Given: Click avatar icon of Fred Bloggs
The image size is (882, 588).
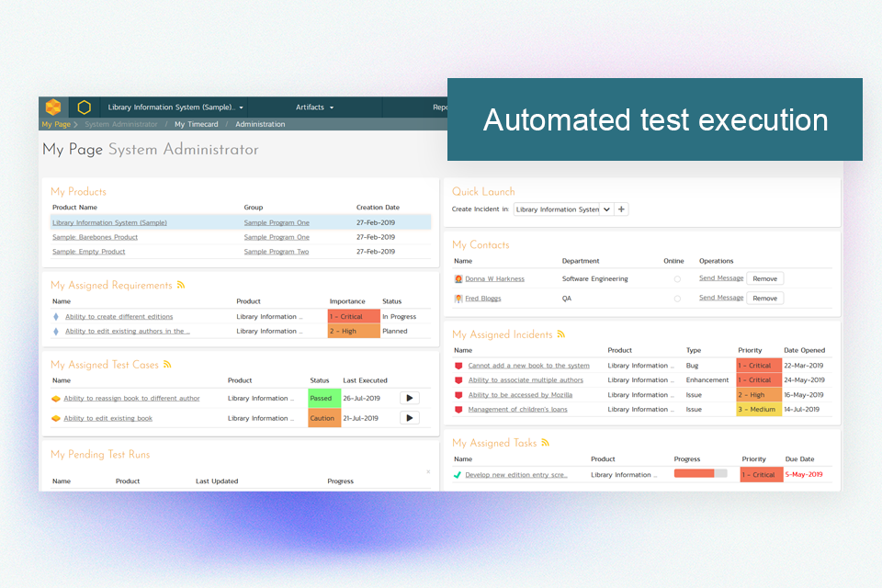Looking at the screenshot, I should pyautogui.click(x=458, y=299).
